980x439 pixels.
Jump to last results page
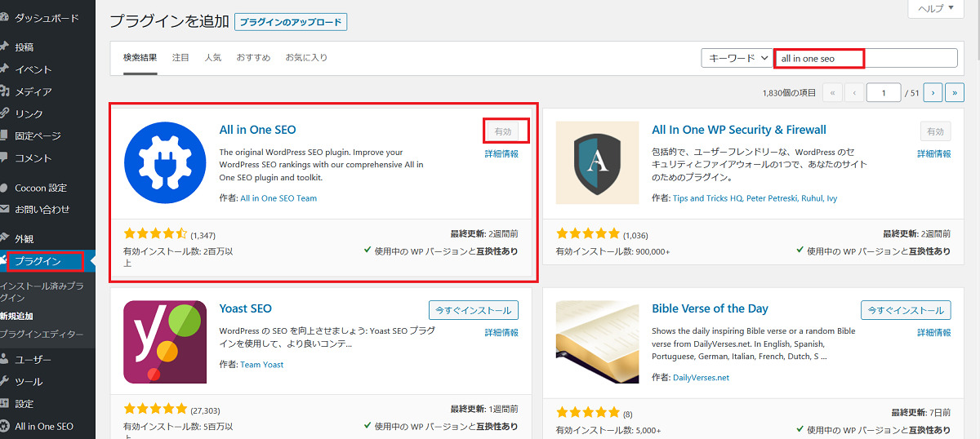[954, 93]
